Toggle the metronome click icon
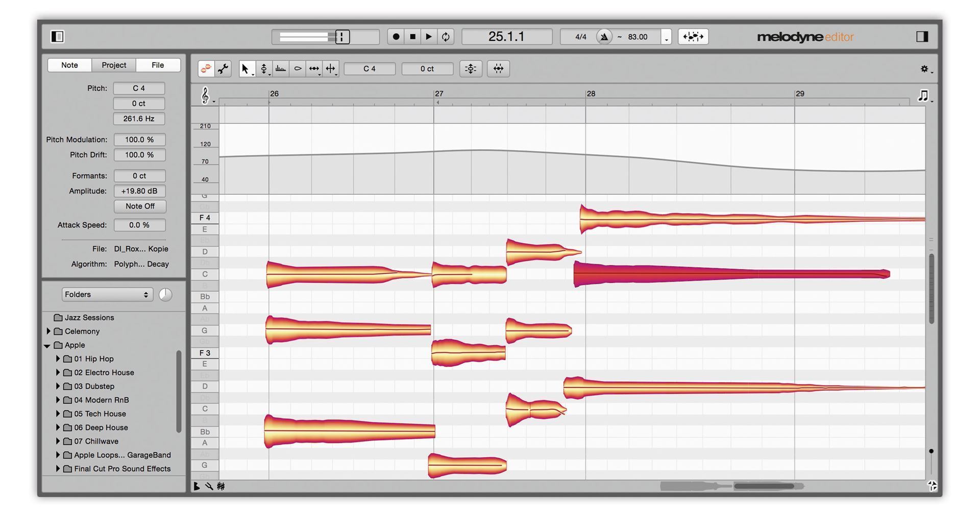This screenshot has width=980, height=517. click(604, 37)
